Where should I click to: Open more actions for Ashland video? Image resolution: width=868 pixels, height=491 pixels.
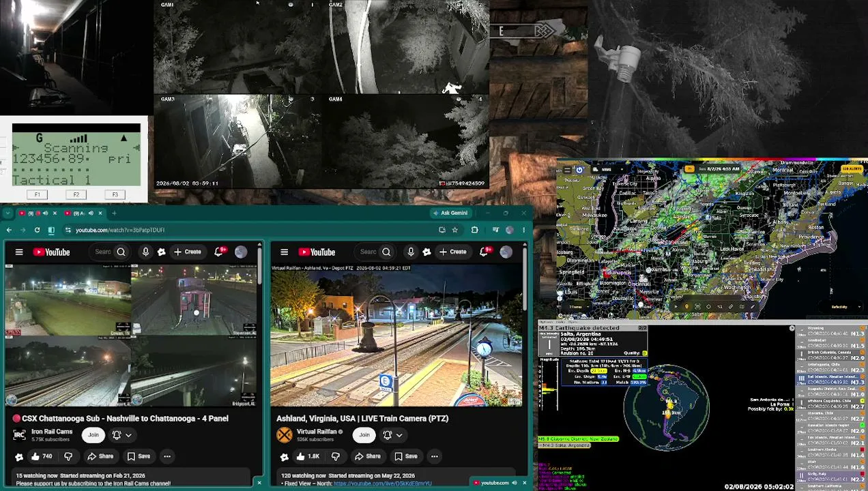[434, 456]
